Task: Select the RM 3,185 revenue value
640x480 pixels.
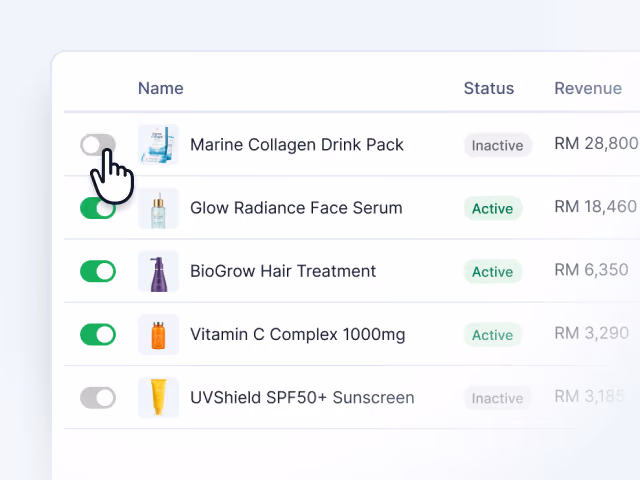Action: 590,396
